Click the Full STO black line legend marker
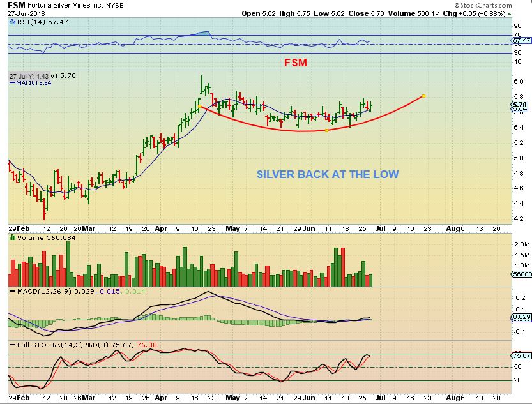 click(x=13, y=345)
